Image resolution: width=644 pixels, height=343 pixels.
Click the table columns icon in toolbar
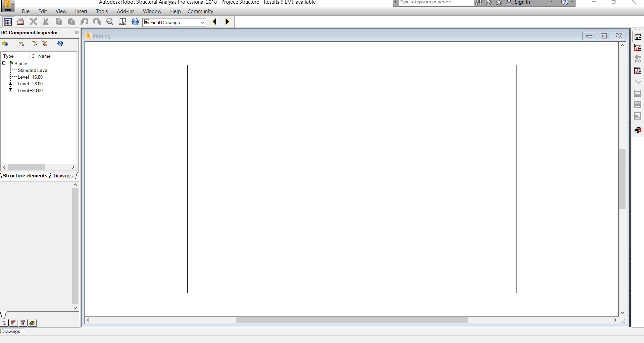(122, 22)
